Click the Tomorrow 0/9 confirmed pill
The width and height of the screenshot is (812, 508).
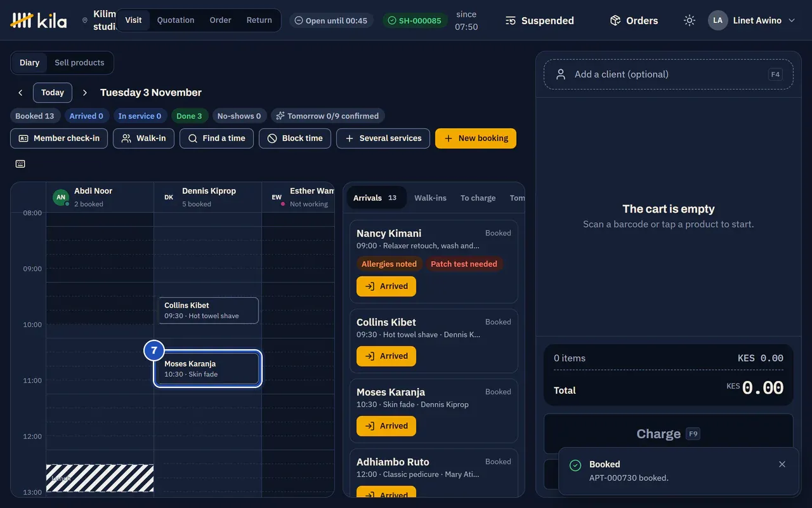pyautogui.click(x=327, y=116)
